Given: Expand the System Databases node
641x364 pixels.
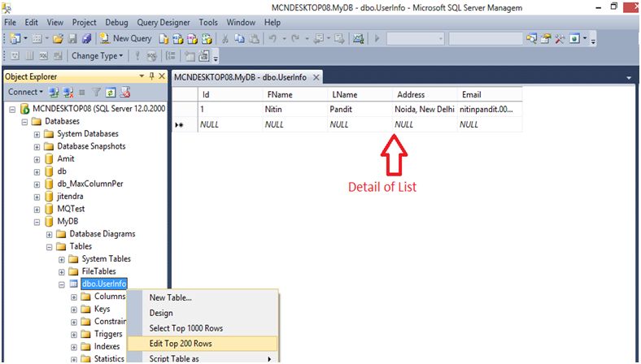Looking at the screenshot, I should pos(37,134).
